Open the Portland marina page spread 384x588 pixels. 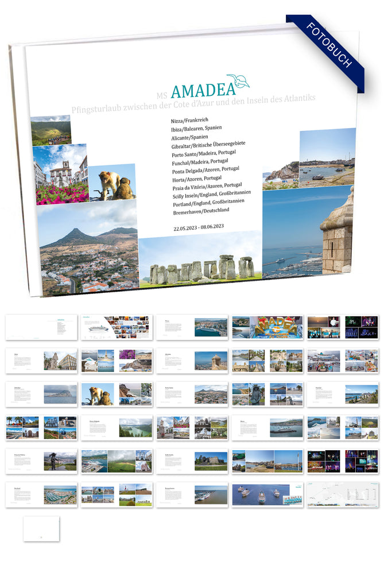(x=41, y=494)
